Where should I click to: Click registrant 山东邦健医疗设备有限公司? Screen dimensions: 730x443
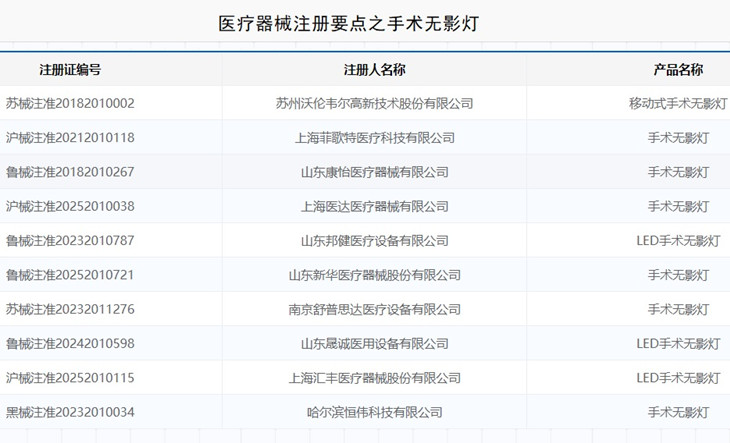[x=374, y=241]
